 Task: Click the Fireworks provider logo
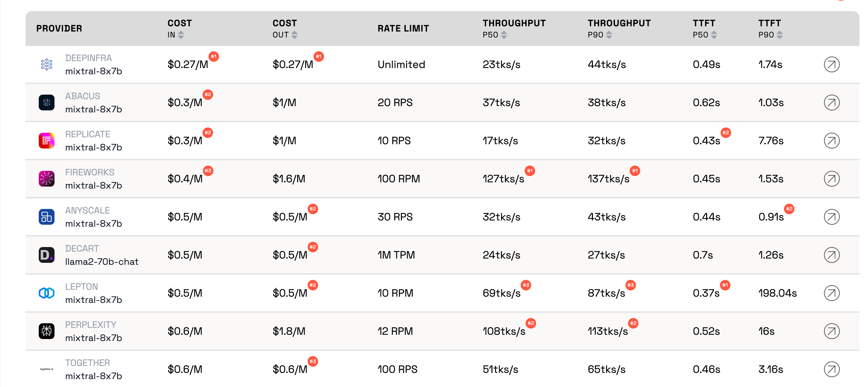pos(47,179)
